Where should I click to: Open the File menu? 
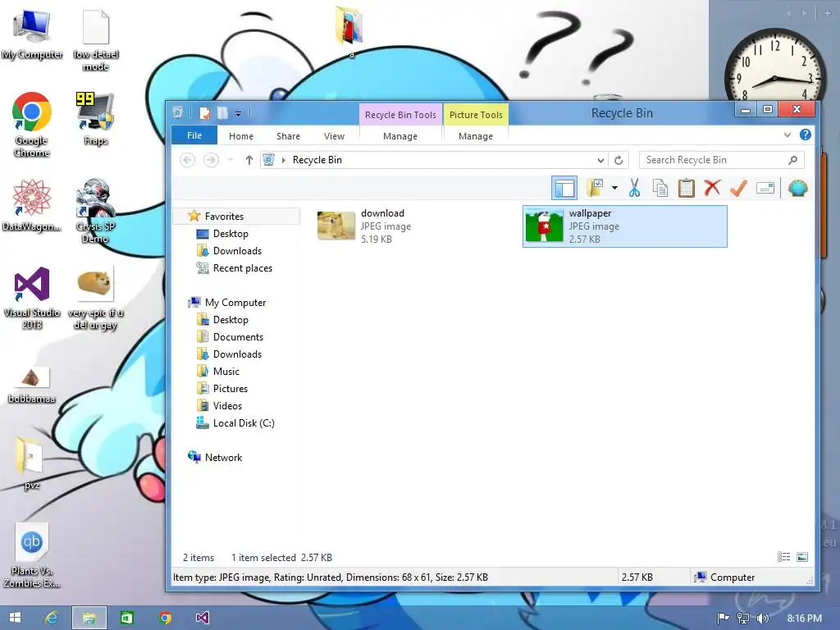click(194, 135)
